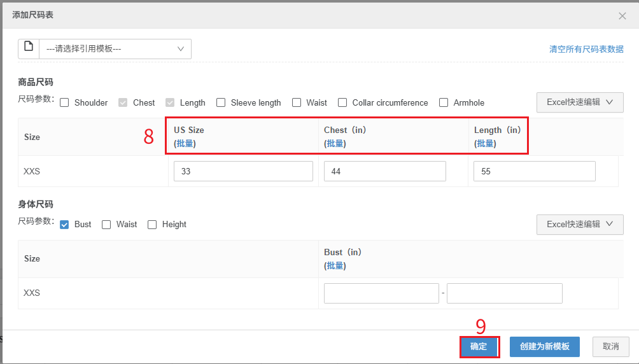Open the reference template dropdown

(115, 49)
